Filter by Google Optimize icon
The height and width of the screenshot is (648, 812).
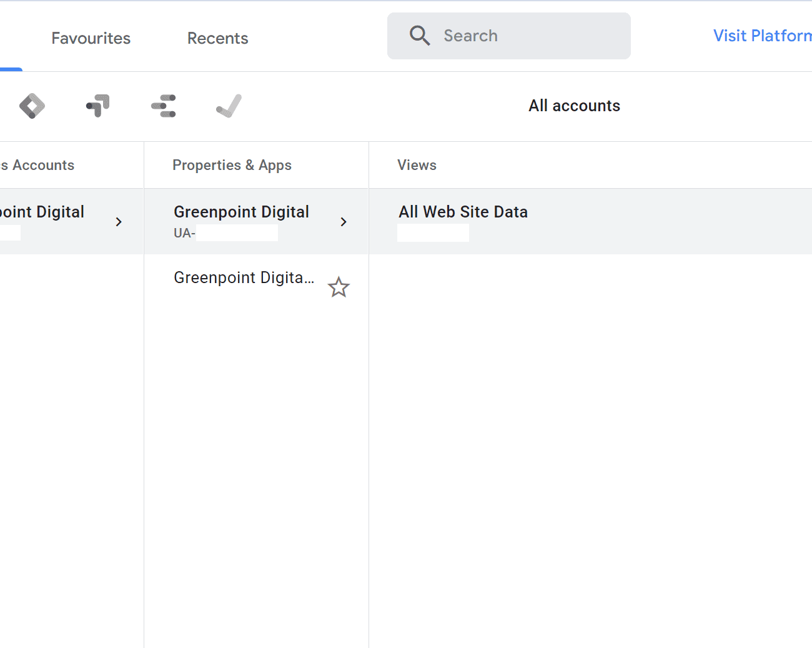pos(98,106)
